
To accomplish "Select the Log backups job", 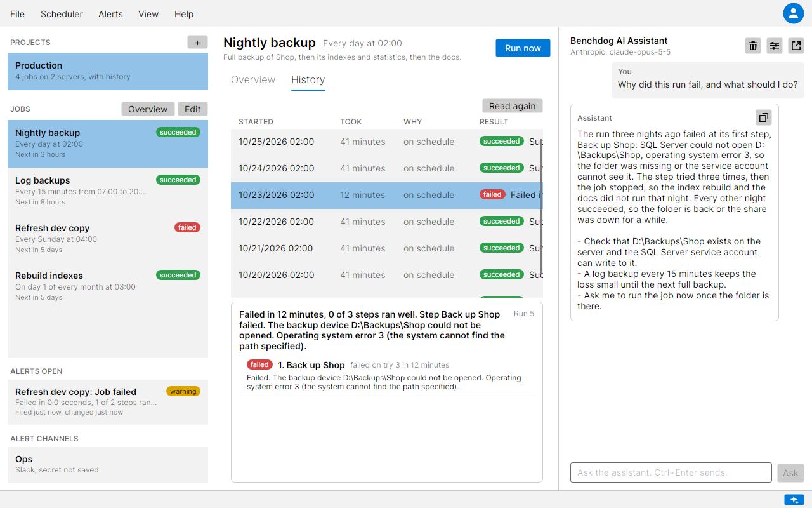I will [x=108, y=191].
